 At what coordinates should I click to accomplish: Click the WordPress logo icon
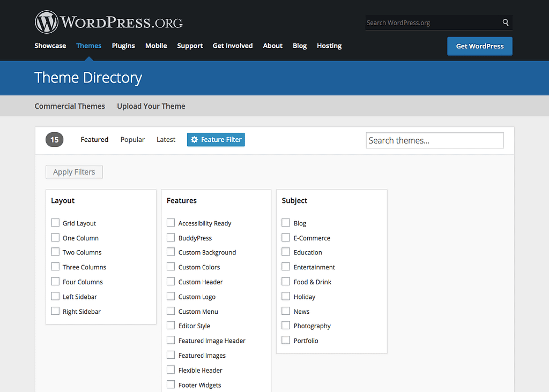tap(46, 22)
